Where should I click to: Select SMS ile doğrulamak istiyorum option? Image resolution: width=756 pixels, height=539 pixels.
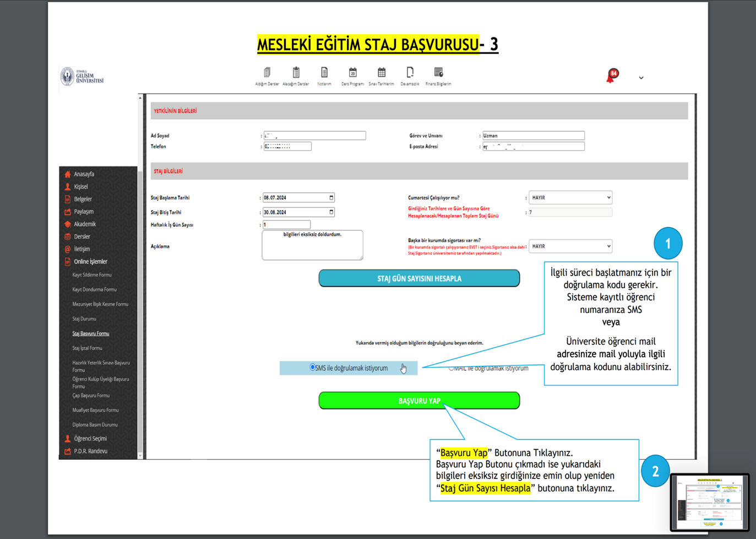(x=313, y=368)
